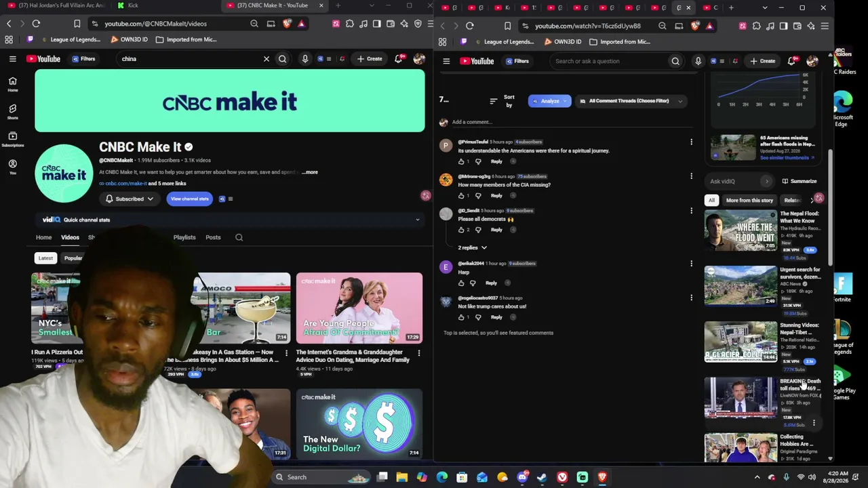Open the Home tab of CNBC Make It
The height and width of the screenshot is (488, 868).
click(43, 237)
